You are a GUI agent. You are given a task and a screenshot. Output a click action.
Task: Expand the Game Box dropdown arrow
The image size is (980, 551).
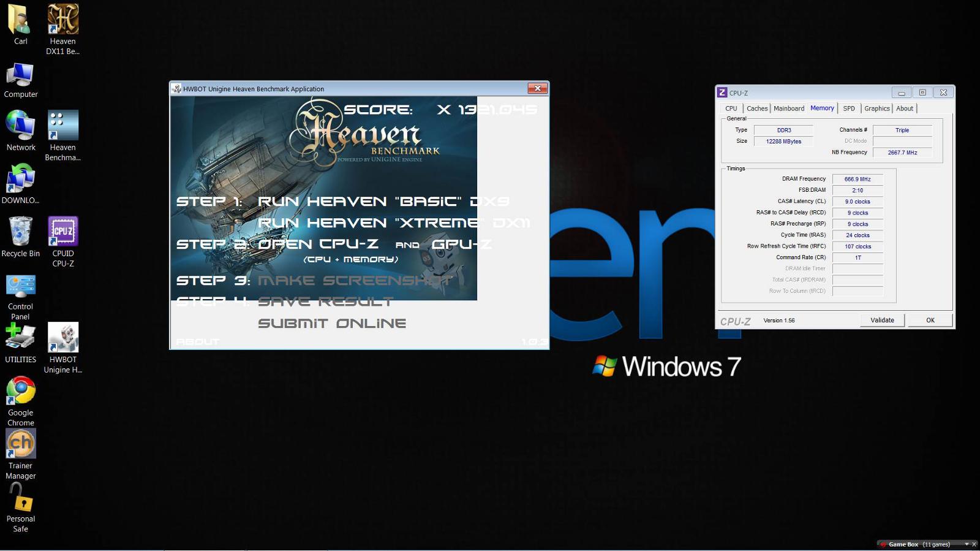pos(967,544)
